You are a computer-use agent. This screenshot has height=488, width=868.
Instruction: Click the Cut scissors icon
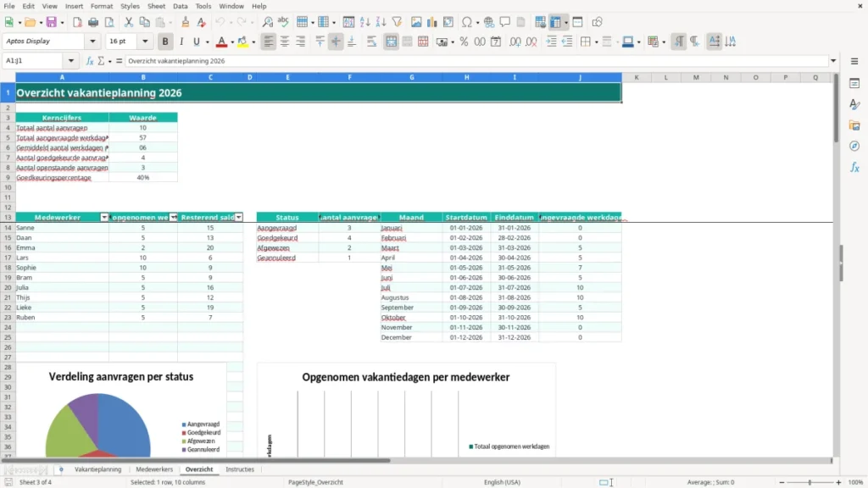[x=129, y=22]
